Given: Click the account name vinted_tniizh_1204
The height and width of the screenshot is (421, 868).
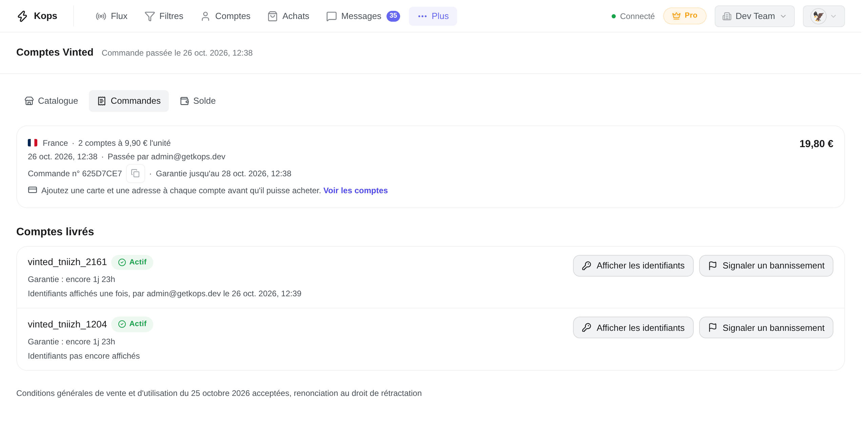Looking at the screenshot, I should 67,324.
